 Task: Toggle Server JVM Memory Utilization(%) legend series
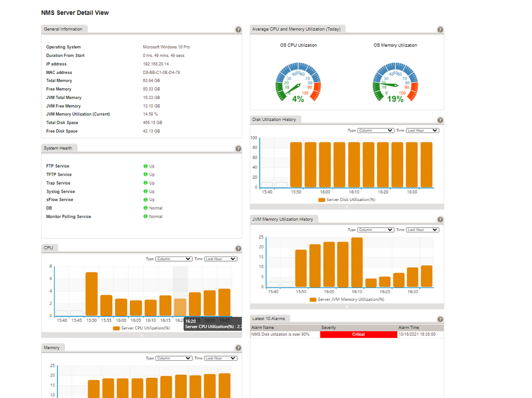[x=347, y=300]
